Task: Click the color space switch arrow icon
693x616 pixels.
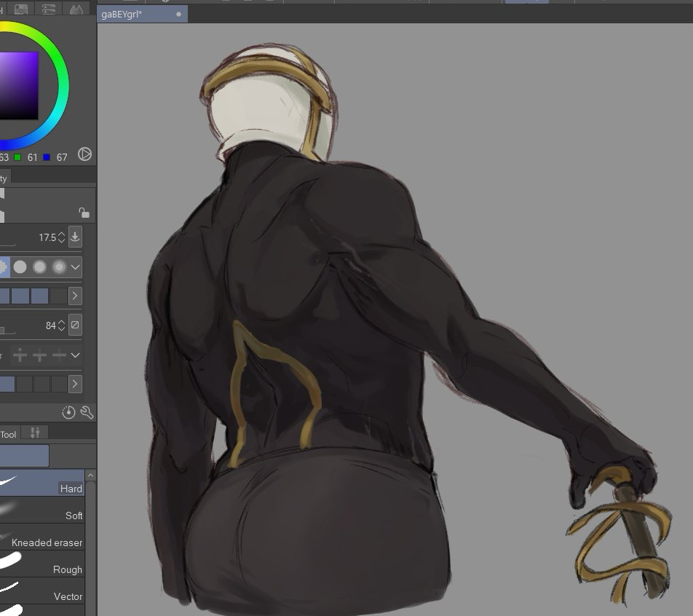Action: click(x=84, y=154)
